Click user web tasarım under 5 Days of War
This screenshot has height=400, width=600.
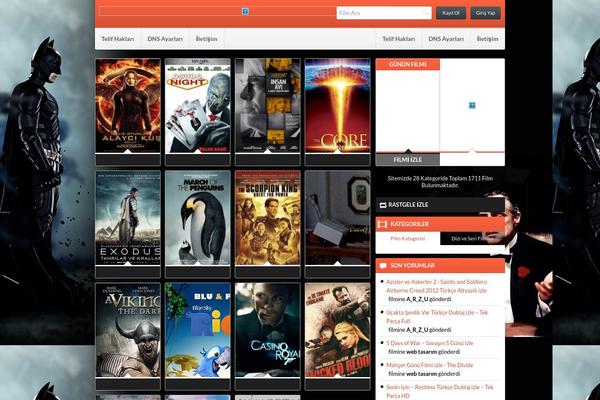tap(421, 352)
